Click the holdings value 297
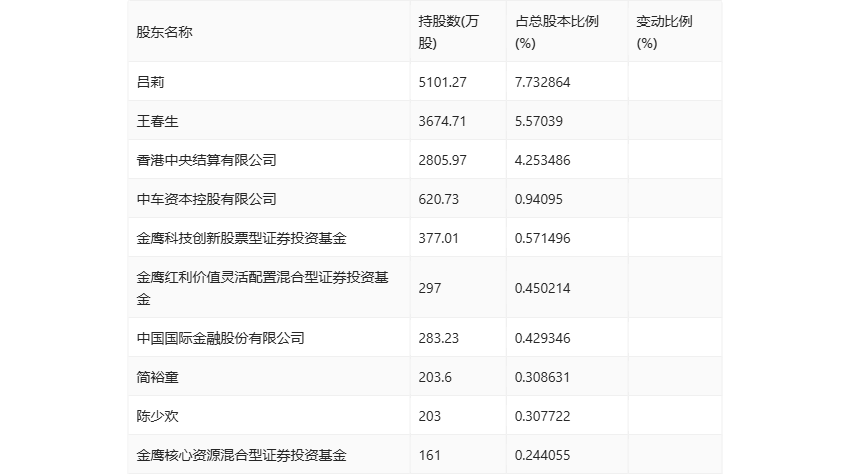Screen dimensions: 850x474 pos(430,288)
